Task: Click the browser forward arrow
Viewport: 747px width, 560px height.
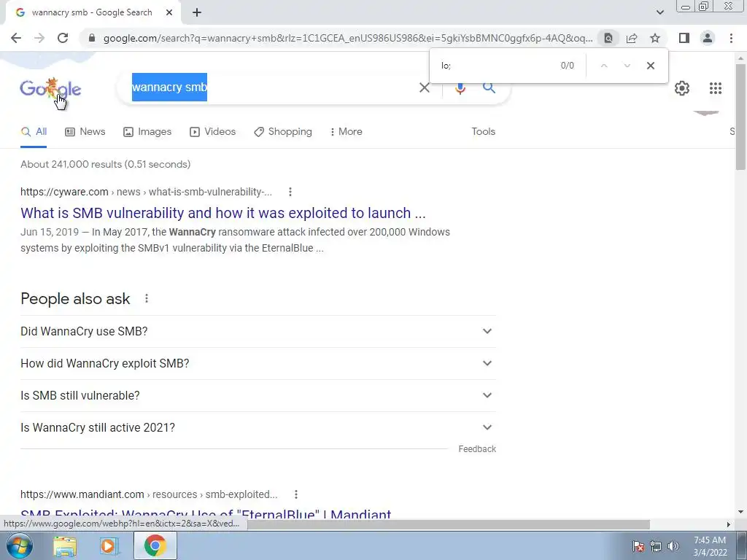Action: 39,38
